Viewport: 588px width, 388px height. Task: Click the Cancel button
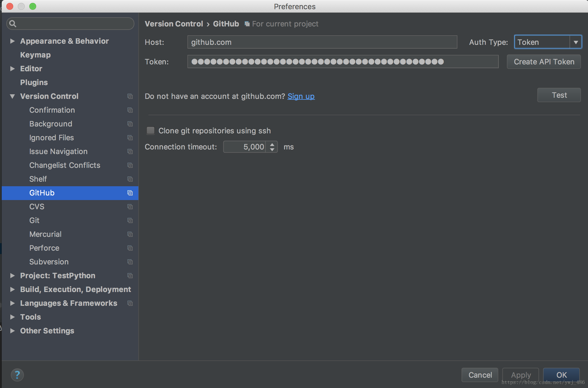[x=480, y=375]
